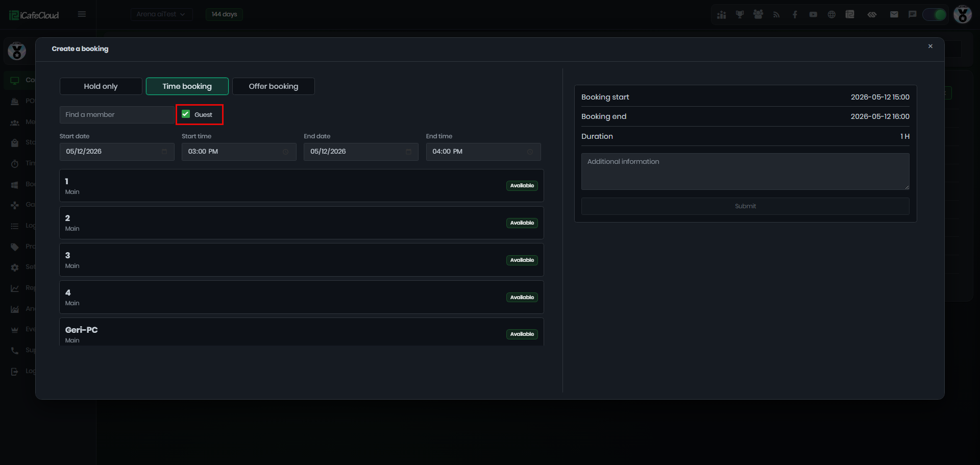
Task: Open calendar icon in Start date field
Action: pyautogui.click(x=164, y=152)
